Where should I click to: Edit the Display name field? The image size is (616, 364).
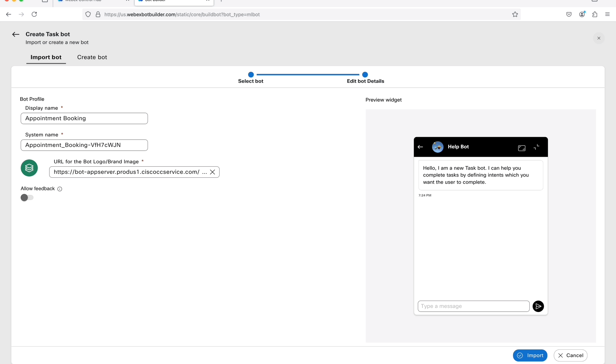[84, 119]
